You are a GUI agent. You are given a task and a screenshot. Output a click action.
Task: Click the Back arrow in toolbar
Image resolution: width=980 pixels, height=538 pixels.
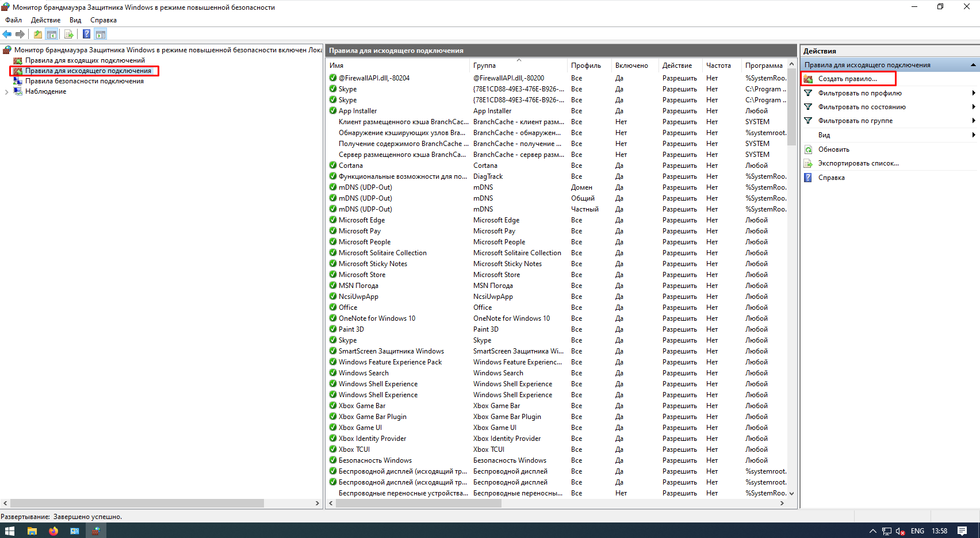[7, 34]
